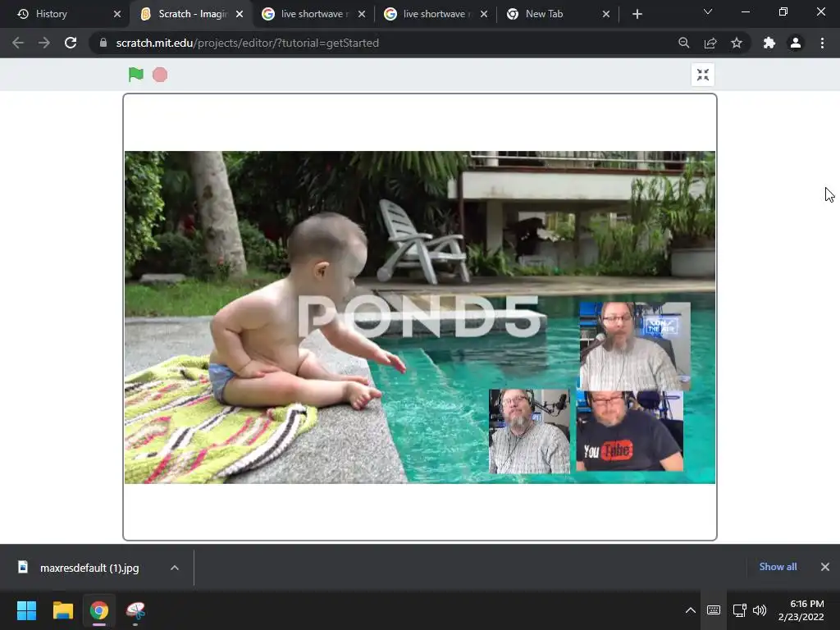Close the downloads bar
Viewport: 840px width, 630px height.
tap(825, 566)
